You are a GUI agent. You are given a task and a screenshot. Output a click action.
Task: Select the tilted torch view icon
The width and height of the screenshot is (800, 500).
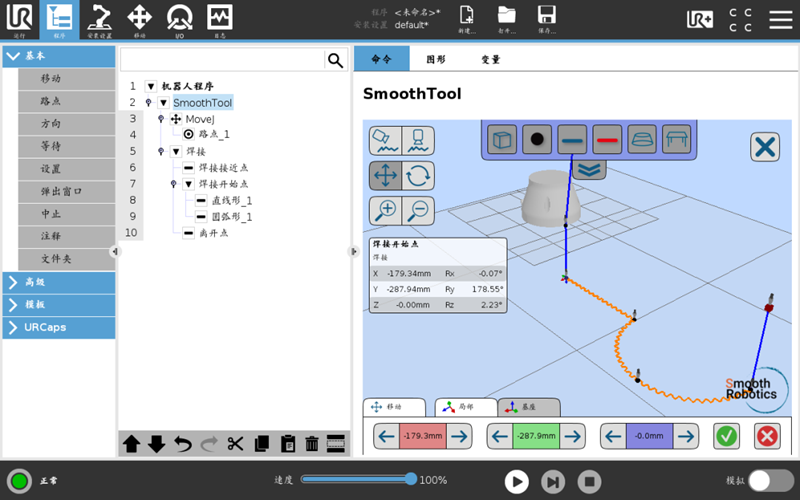click(385, 141)
